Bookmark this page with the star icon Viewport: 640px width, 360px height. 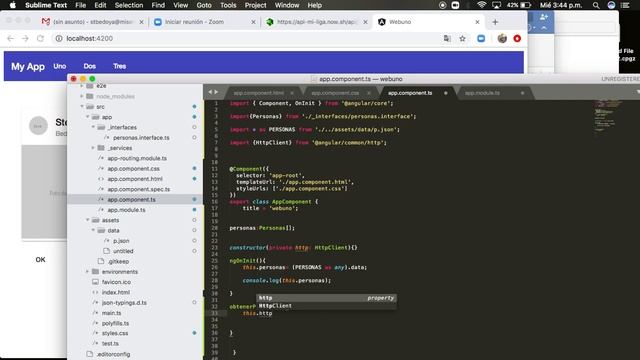[462, 38]
